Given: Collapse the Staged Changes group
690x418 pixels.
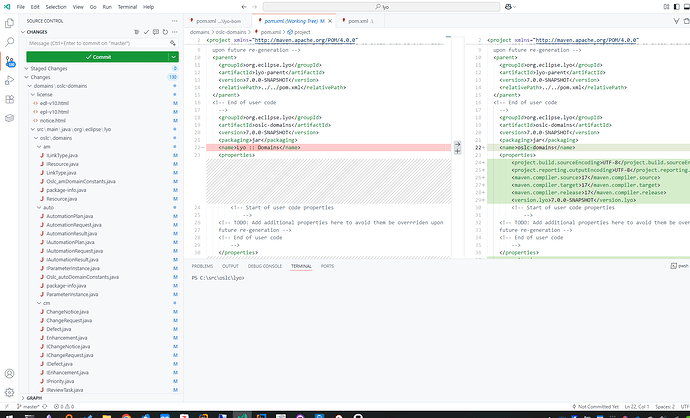Looking at the screenshot, I should (x=49, y=69).
